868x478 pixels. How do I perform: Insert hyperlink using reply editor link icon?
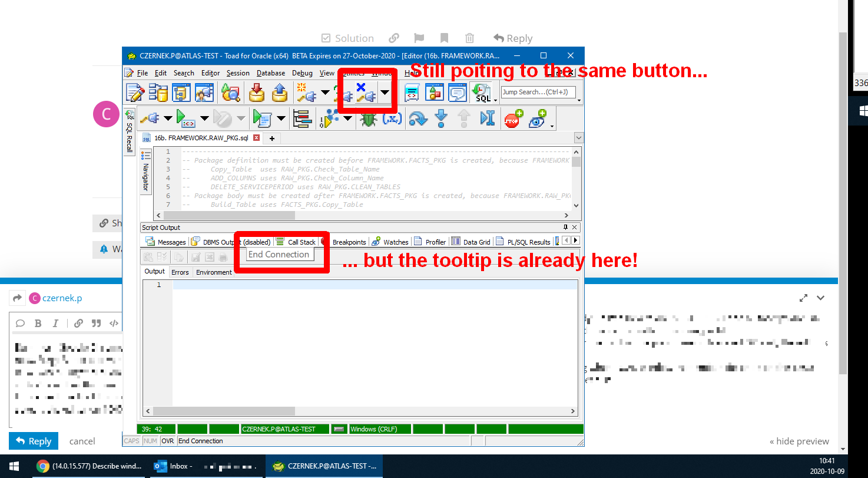pos(78,323)
